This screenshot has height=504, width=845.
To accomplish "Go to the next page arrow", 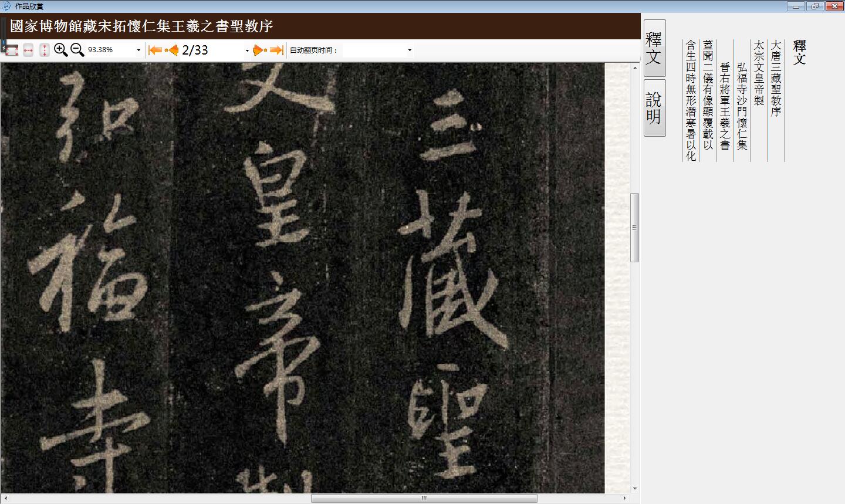I will 260,50.
